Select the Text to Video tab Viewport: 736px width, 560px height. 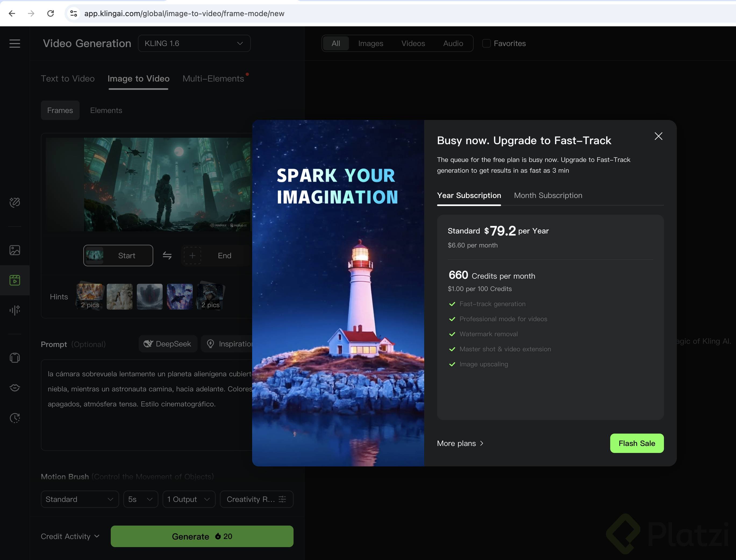pyautogui.click(x=68, y=79)
